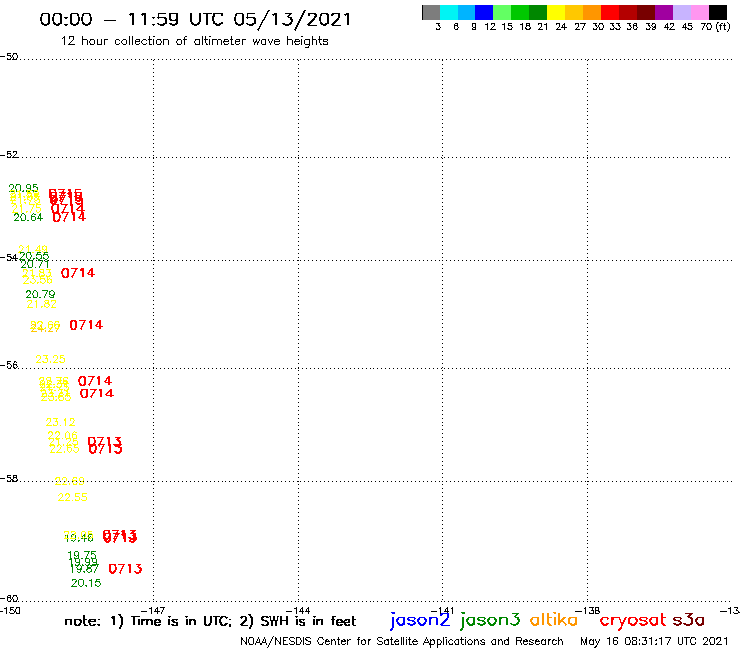Screen dimensions: 740x650
Task: Click the gray swatch in the color scale
Action: (x=431, y=12)
